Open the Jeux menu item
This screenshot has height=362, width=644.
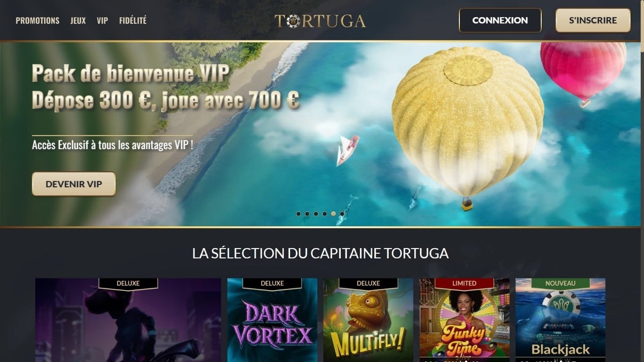click(x=78, y=20)
